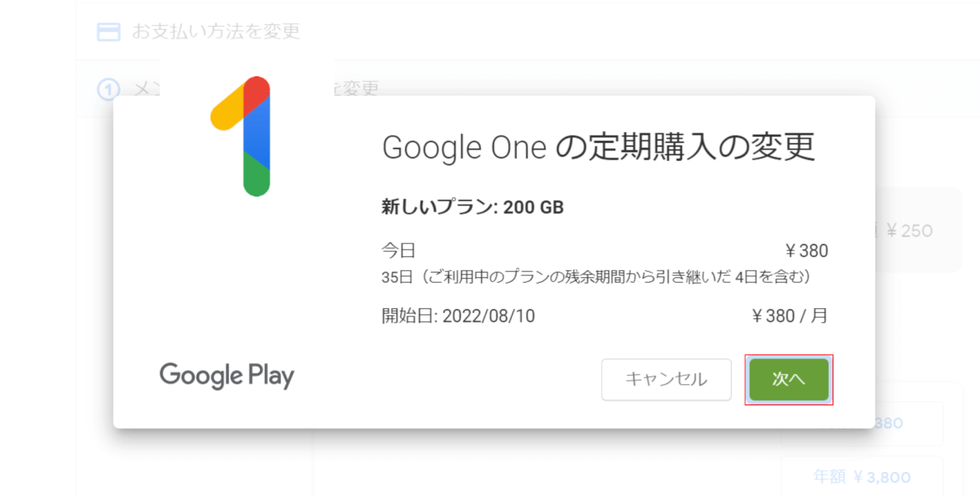The image size is (980, 496).
Task: Click the 今日 label
Action: 398,251
